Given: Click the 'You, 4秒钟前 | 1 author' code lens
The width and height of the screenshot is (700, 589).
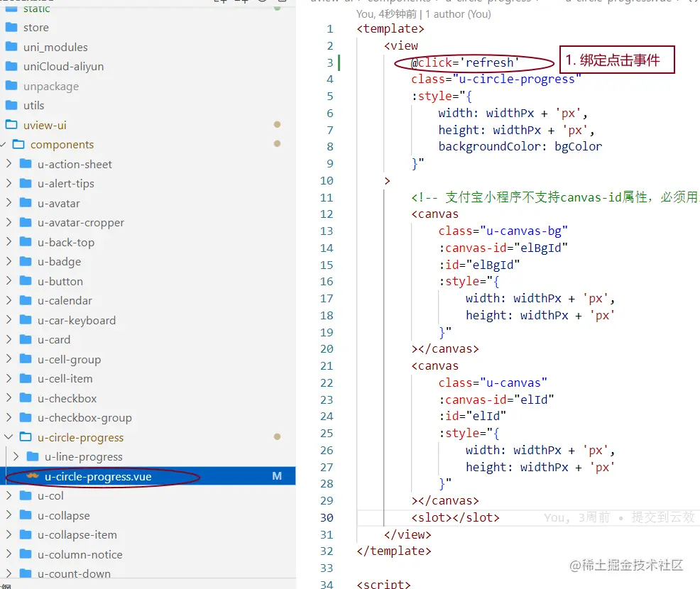Looking at the screenshot, I should point(423,14).
